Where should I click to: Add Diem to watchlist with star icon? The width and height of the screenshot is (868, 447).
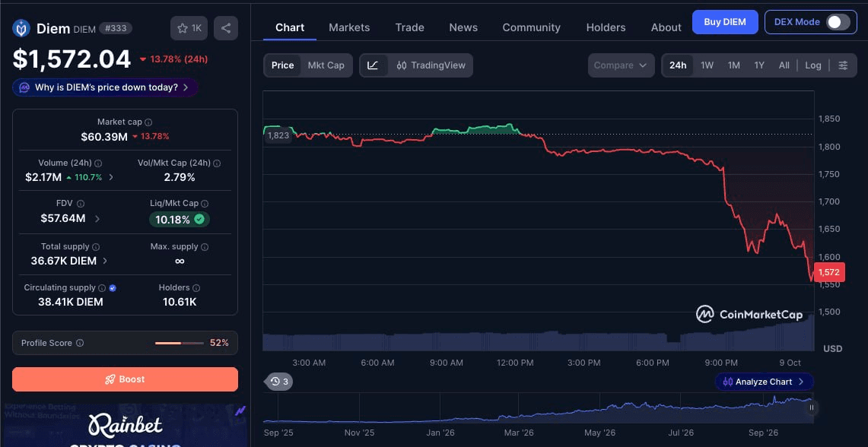click(189, 28)
